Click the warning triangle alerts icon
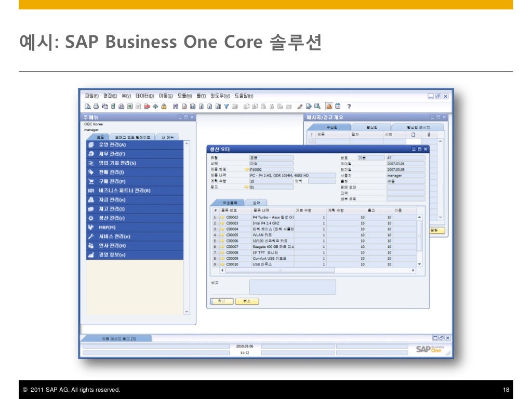This screenshot has width=532, height=399. click(329, 106)
